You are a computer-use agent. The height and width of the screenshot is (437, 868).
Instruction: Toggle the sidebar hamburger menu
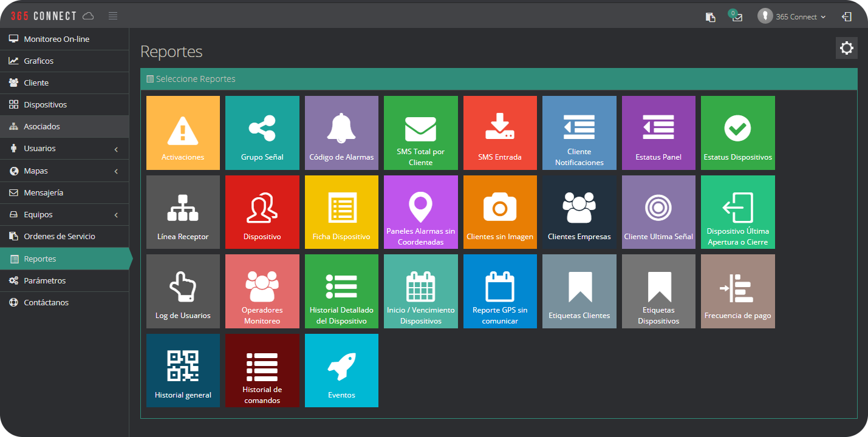[x=113, y=16]
